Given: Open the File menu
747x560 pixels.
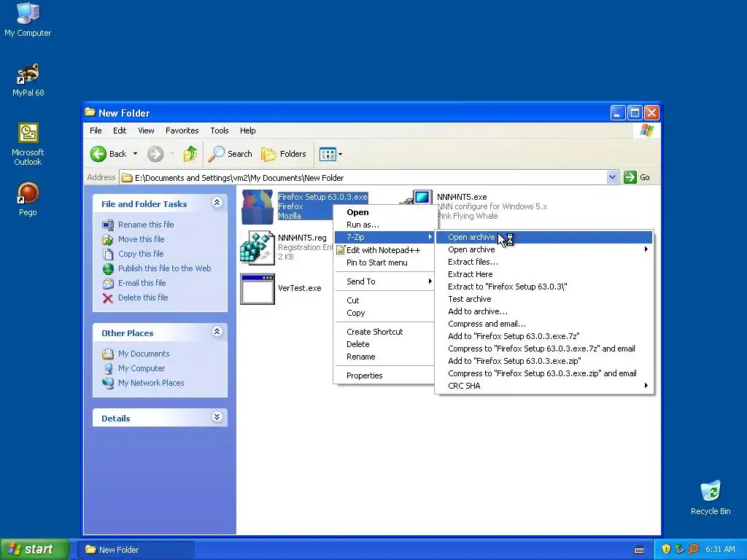Looking at the screenshot, I should point(96,131).
